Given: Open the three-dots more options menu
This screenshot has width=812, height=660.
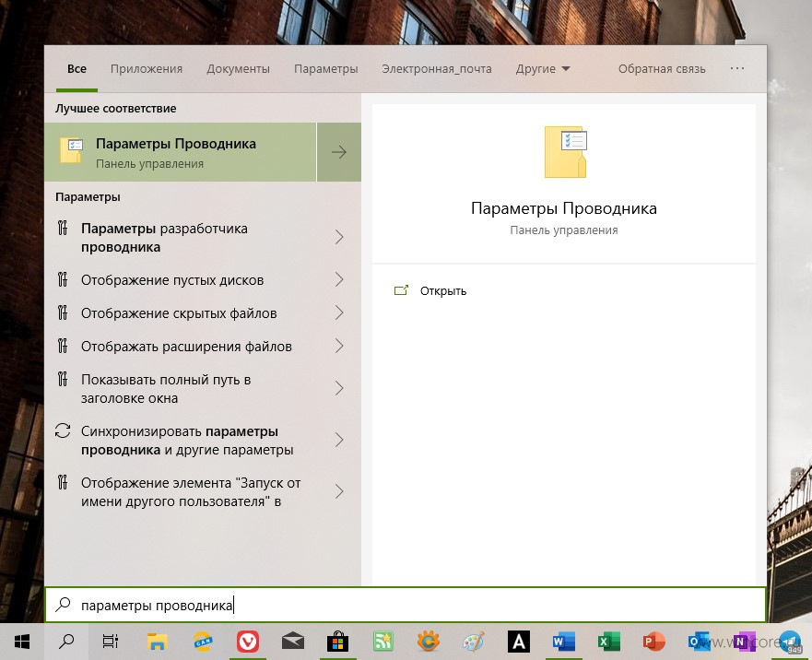Looking at the screenshot, I should click(737, 68).
